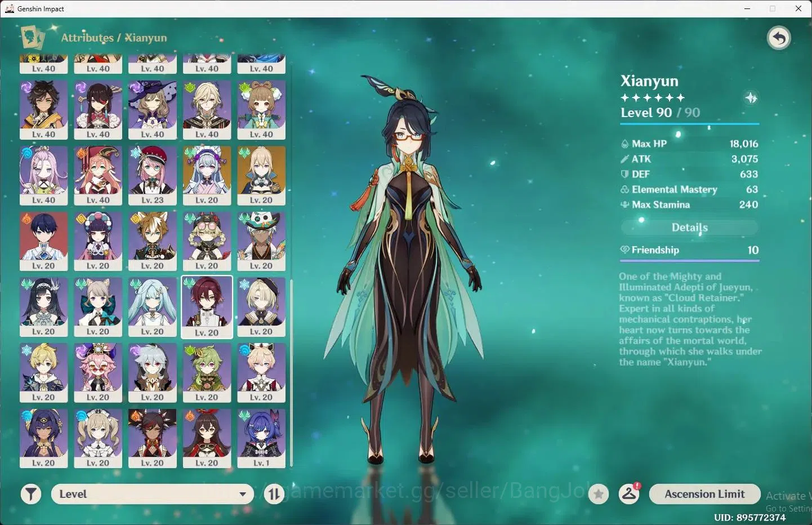The width and height of the screenshot is (812, 525).
Task: Open the Details attribute panel
Action: coord(690,228)
